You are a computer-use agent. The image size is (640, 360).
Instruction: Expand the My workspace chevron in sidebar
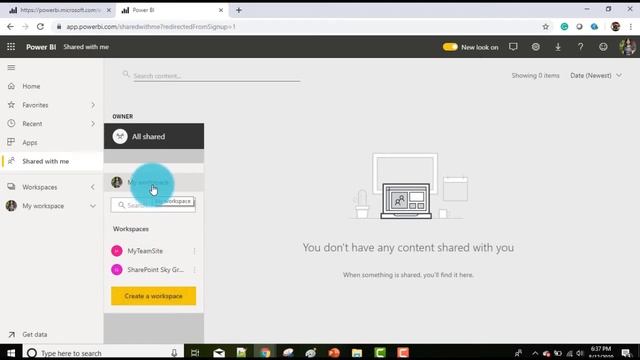93,206
